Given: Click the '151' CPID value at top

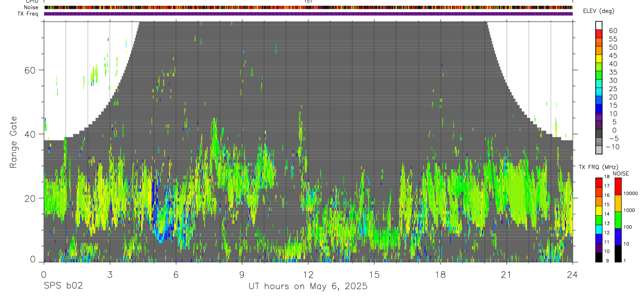Looking at the screenshot, I should tap(308, 2).
